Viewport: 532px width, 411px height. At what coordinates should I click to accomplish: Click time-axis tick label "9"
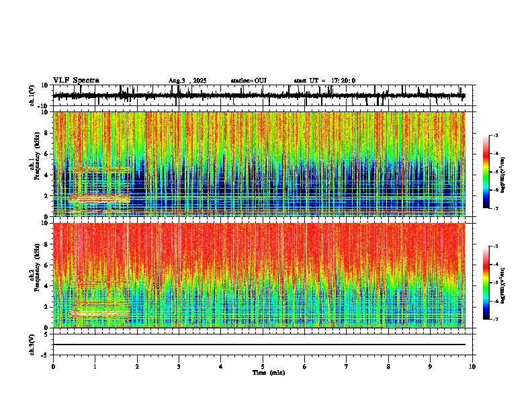[430, 367]
